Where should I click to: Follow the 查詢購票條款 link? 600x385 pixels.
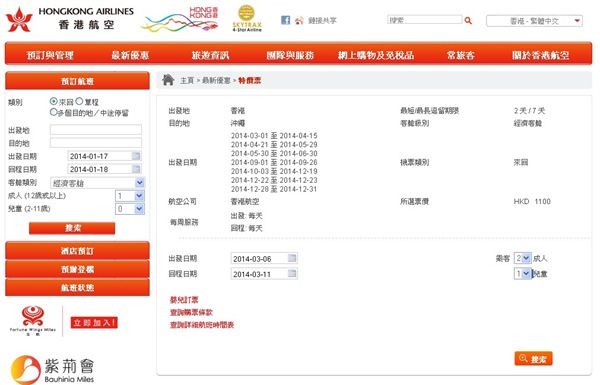click(191, 312)
